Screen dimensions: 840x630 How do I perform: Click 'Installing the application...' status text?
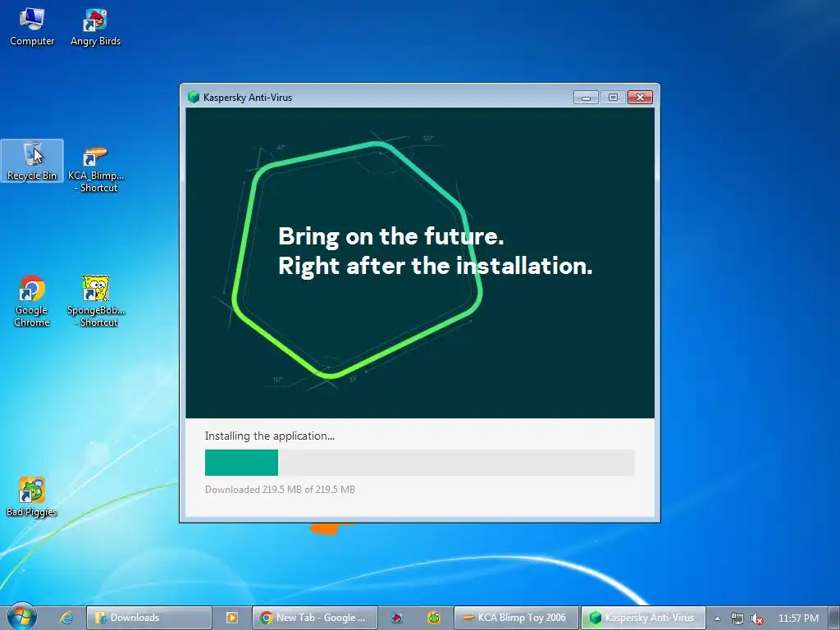pos(269,436)
